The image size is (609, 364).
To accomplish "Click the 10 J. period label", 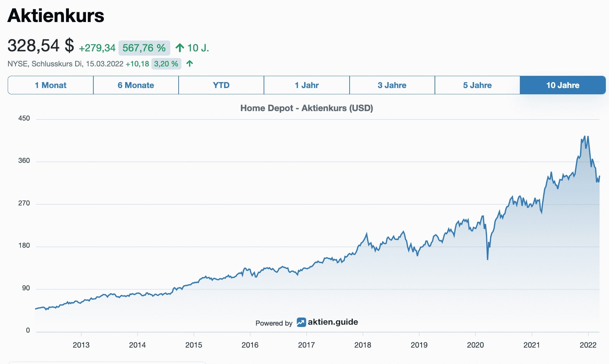I will 198,48.
